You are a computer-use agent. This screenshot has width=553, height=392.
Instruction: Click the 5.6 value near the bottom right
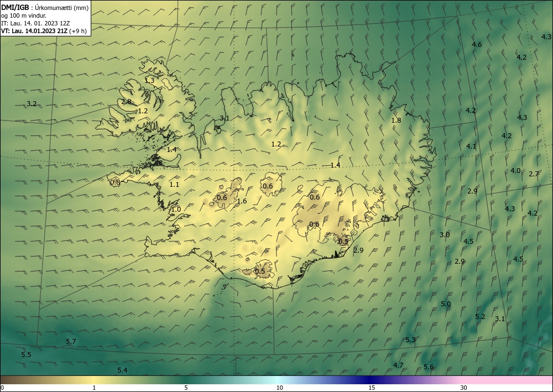click(x=429, y=367)
